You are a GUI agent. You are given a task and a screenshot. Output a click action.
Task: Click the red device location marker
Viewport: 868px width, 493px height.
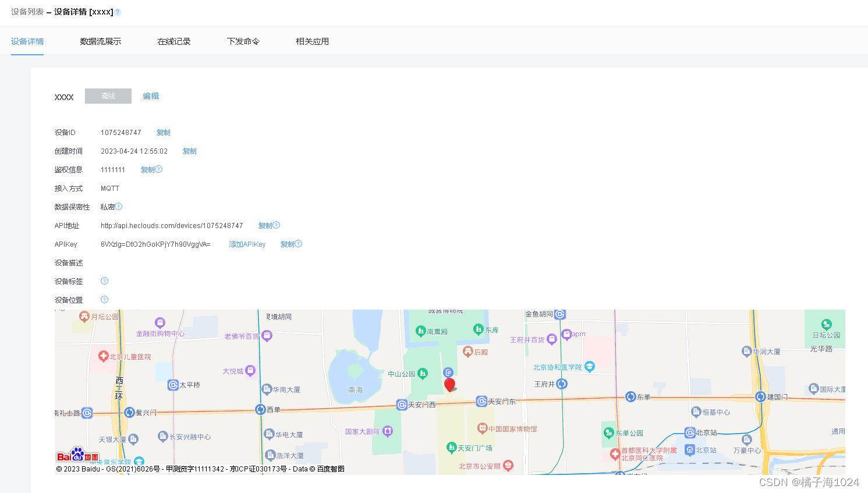[449, 385]
